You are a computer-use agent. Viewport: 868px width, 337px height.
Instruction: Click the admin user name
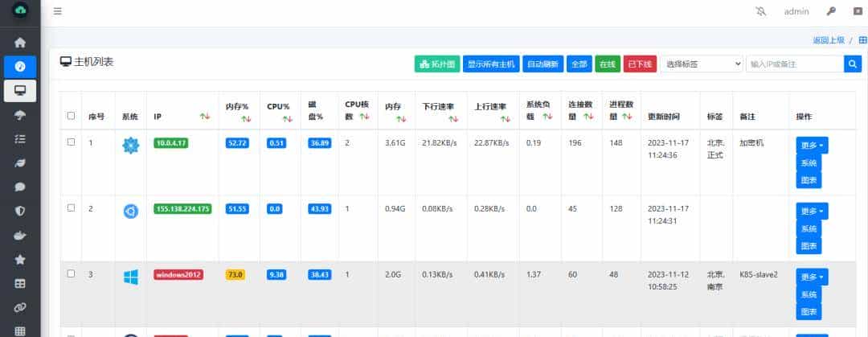(x=796, y=11)
